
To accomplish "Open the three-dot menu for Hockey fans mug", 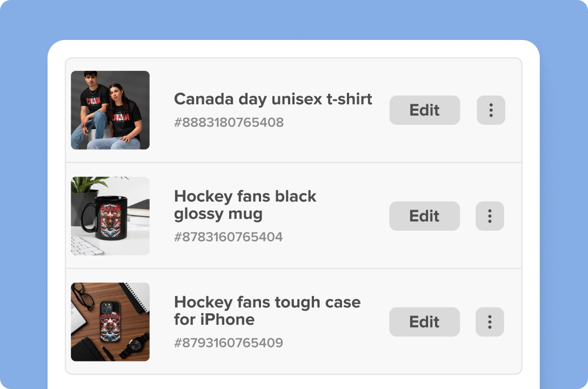I will [490, 216].
